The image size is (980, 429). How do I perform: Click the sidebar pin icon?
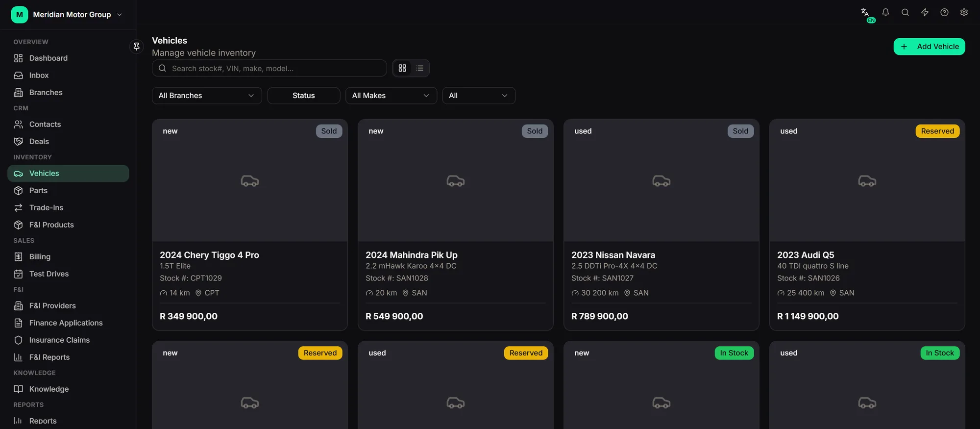(137, 46)
